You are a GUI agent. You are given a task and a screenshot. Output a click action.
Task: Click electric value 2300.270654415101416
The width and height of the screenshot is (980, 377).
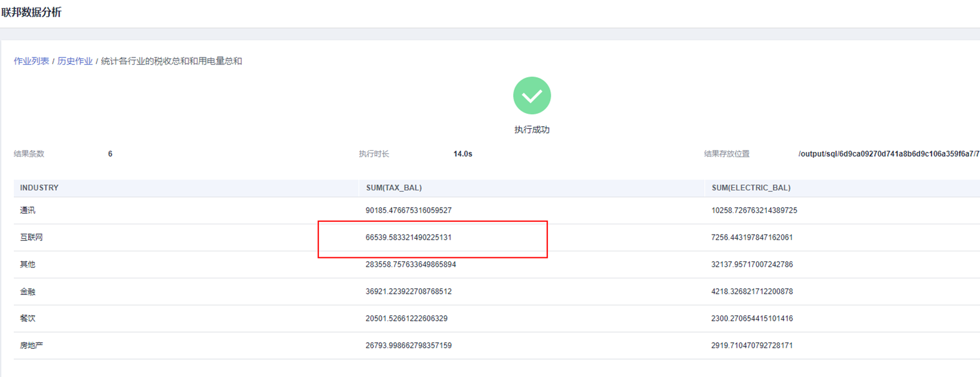tap(752, 318)
